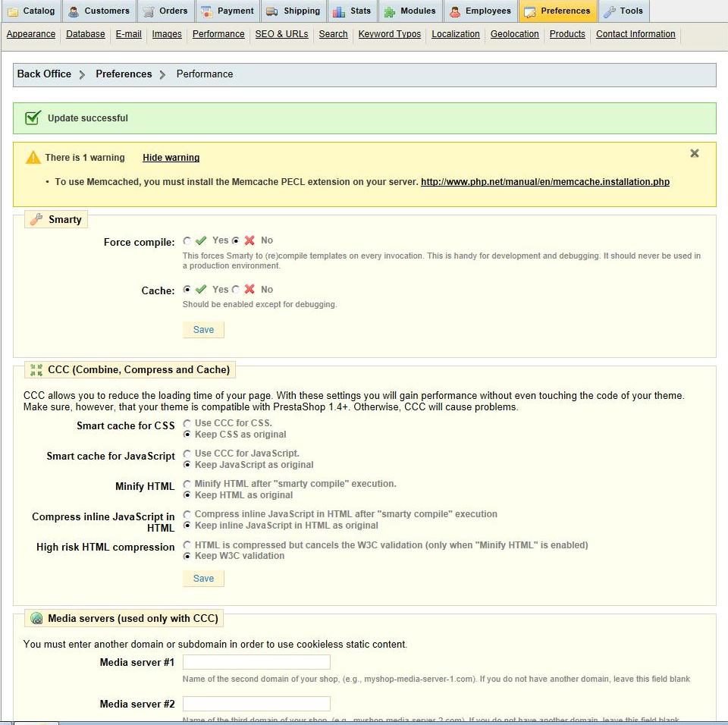Click Force compile green check icon

click(x=201, y=240)
